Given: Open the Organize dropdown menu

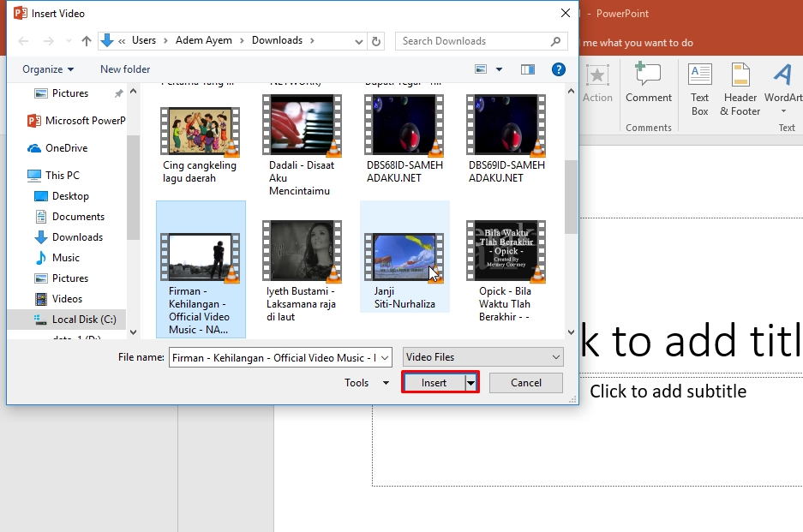Looking at the screenshot, I should [x=48, y=69].
